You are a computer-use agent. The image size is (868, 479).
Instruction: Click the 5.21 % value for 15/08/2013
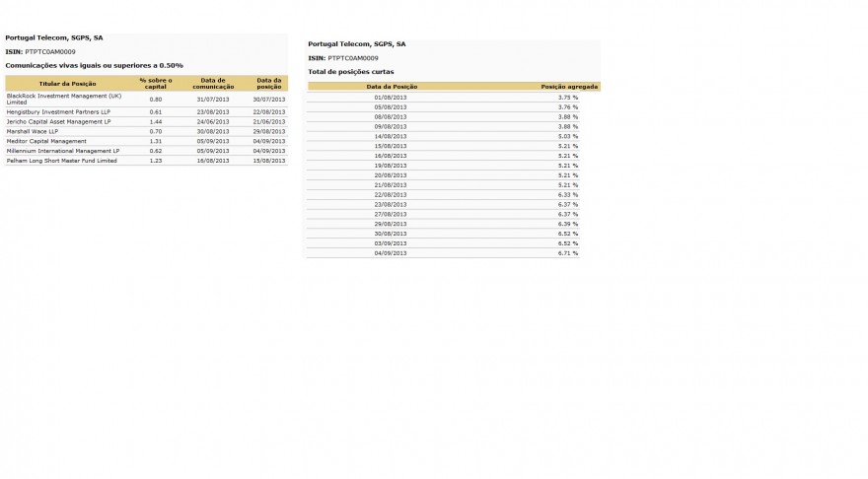point(568,147)
